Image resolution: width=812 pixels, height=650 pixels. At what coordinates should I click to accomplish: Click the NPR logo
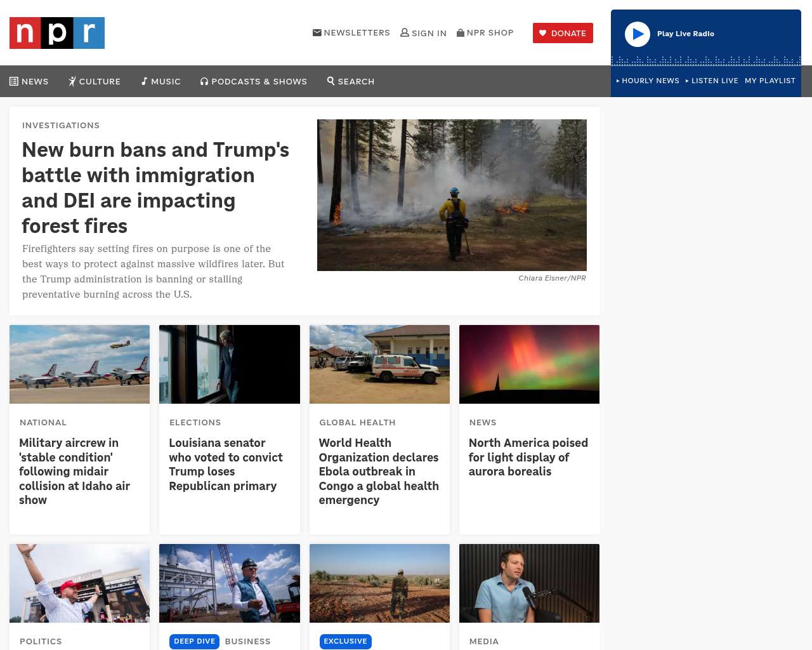coord(57,33)
